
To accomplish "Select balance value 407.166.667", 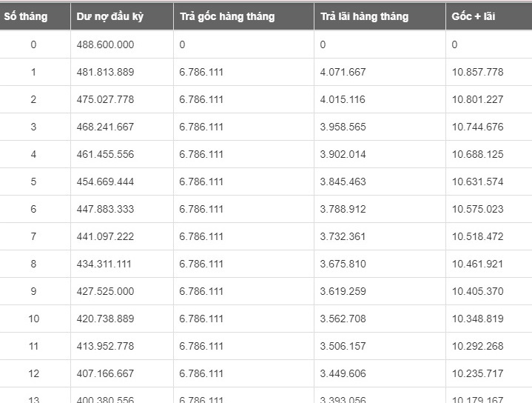I will [x=105, y=373].
